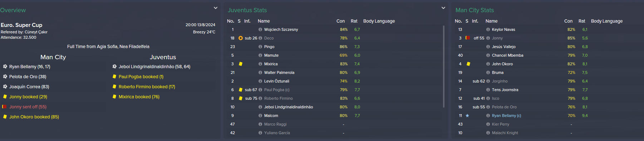Click info icon beside Jeboi Lindgrinaldinaldinhão in stats
Screen dimensions: 644x141
[260, 107]
